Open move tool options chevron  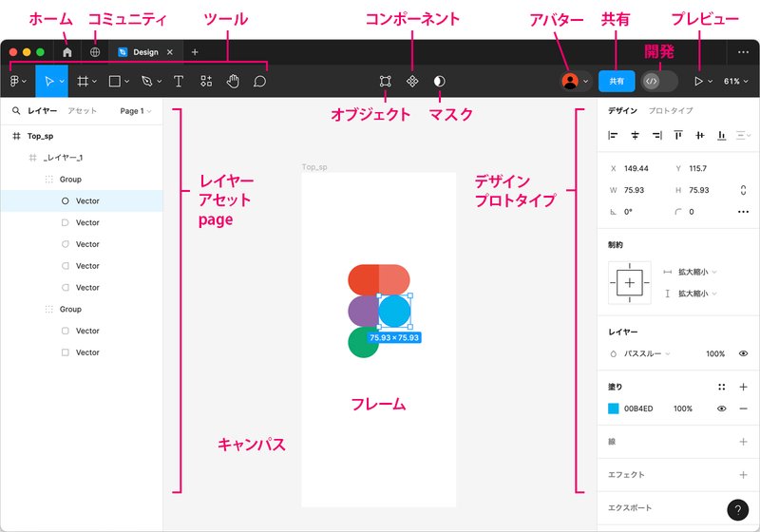[x=62, y=82]
